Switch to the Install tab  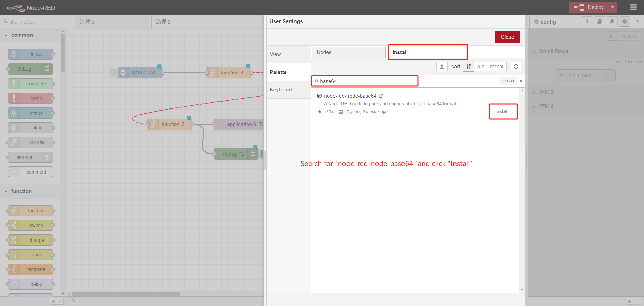point(425,52)
